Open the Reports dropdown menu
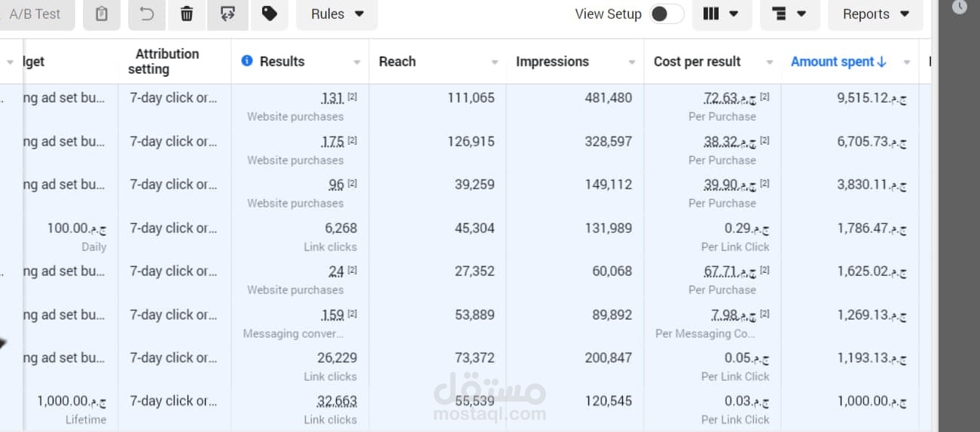Screen dimensions: 980x432 tap(875, 14)
